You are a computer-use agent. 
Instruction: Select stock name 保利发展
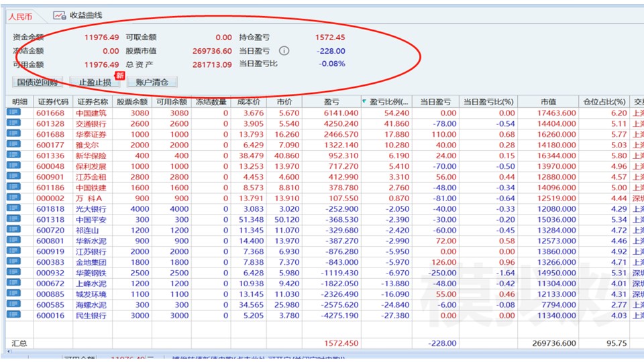(x=91, y=166)
